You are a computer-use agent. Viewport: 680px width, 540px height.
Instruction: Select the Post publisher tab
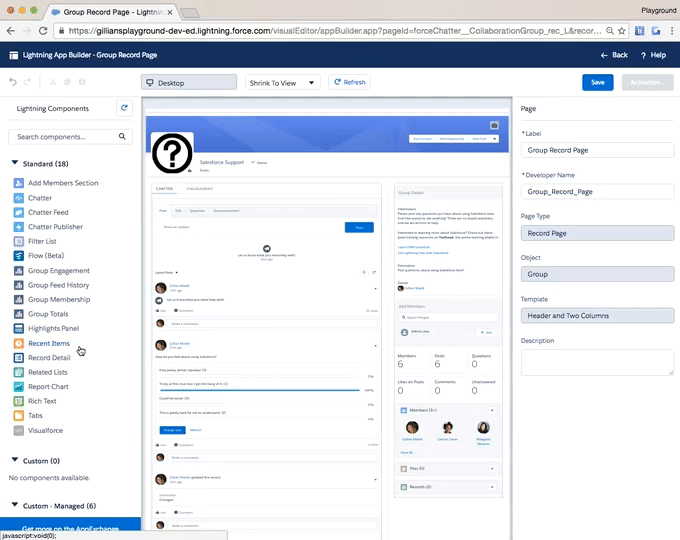click(163, 211)
